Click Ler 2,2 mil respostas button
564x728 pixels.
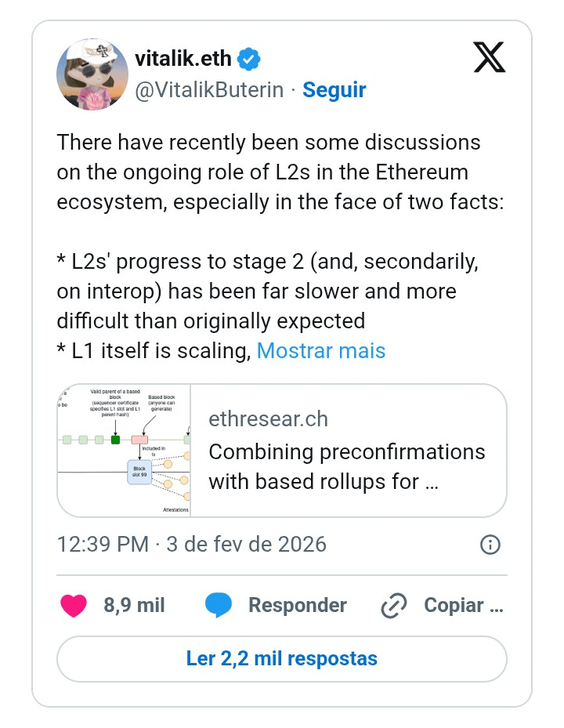click(x=282, y=659)
